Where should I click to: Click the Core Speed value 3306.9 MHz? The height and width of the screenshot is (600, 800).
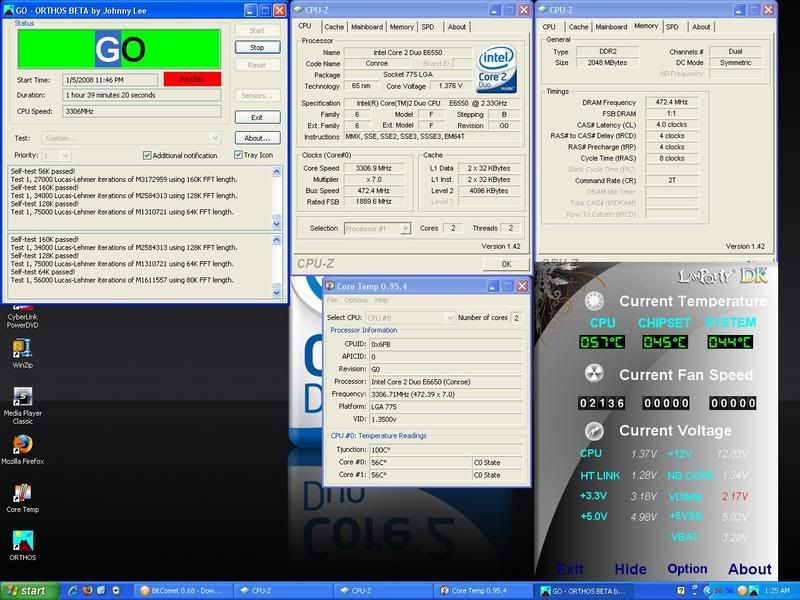373,168
